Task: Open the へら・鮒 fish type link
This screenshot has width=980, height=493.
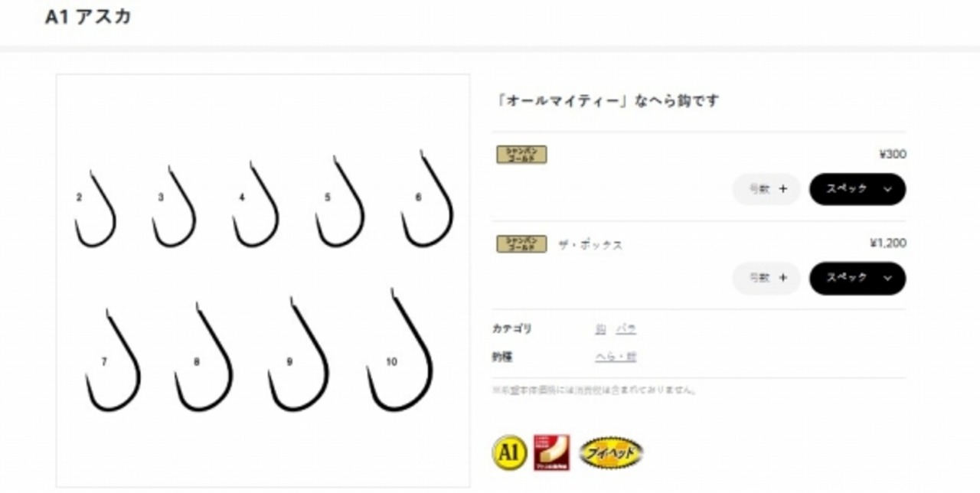Action: pos(616,357)
